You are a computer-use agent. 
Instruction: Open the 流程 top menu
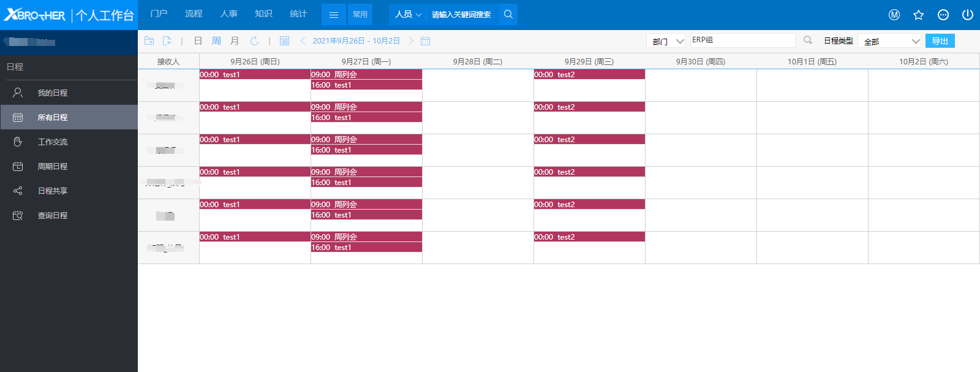click(194, 14)
